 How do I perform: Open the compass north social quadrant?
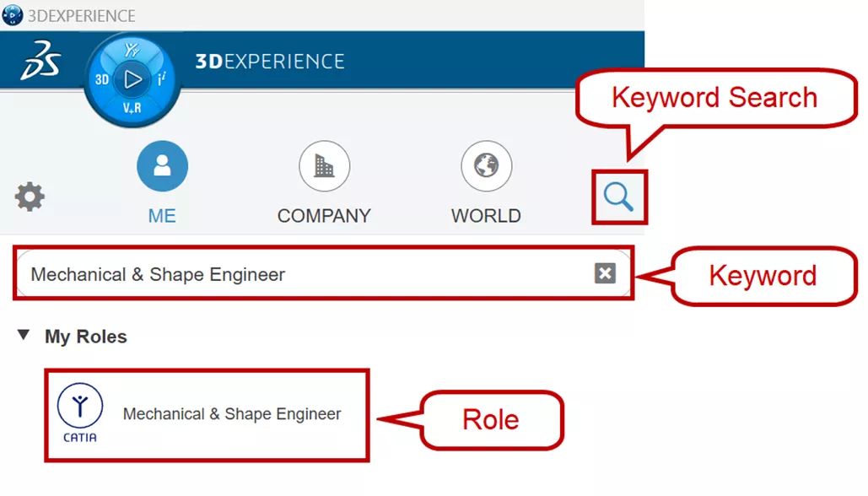[x=132, y=51]
